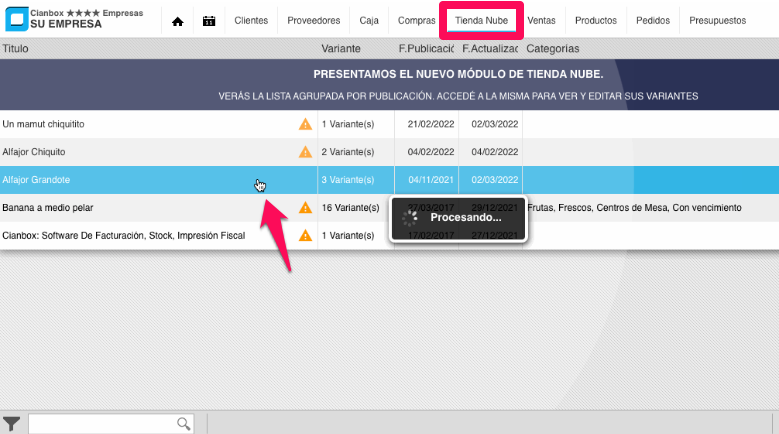Image resolution: width=779 pixels, height=434 pixels.
Task: Click publication date 04/11/2021
Action: (x=431, y=180)
